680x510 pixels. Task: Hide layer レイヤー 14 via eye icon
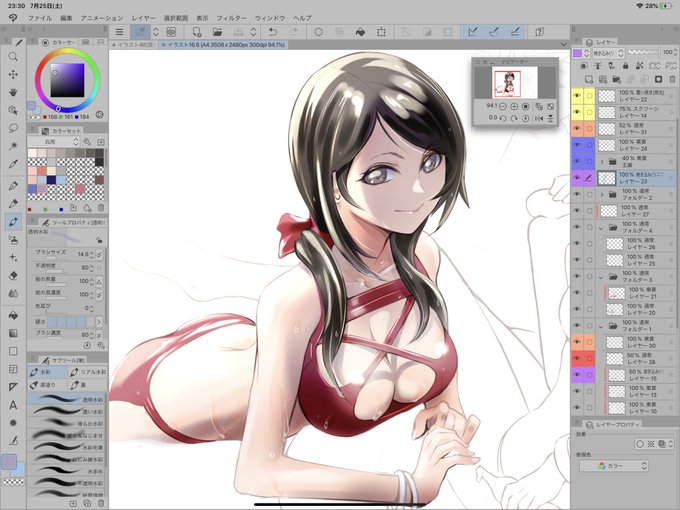coord(577,112)
